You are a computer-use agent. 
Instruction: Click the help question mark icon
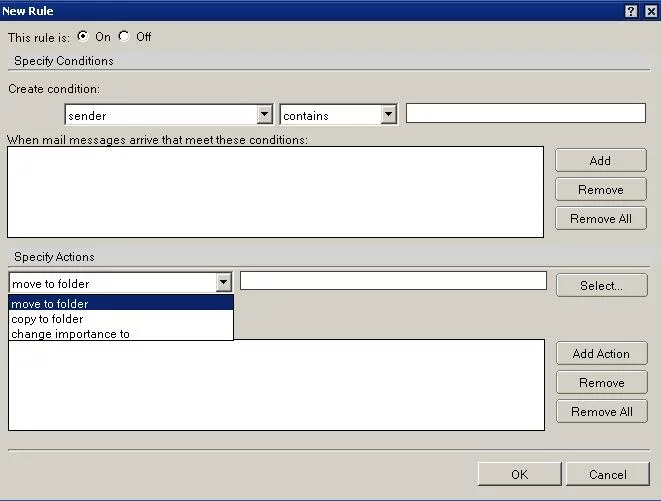coord(631,10)
